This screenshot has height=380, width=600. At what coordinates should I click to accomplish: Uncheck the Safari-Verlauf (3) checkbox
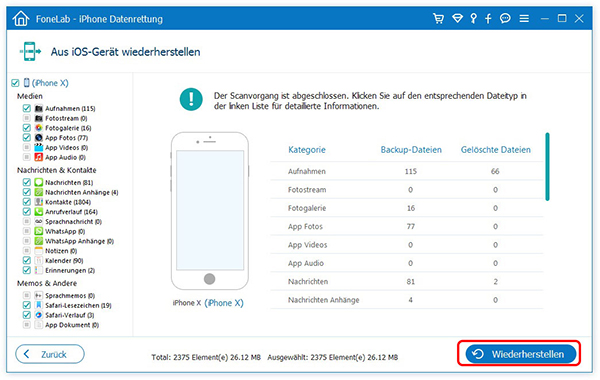(x=26, y=315)
